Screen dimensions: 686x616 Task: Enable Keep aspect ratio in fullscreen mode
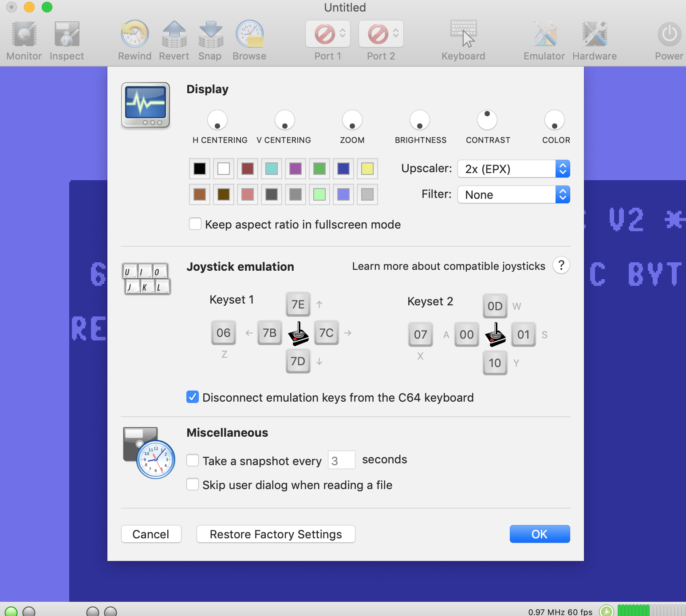[x=195, y=224]
